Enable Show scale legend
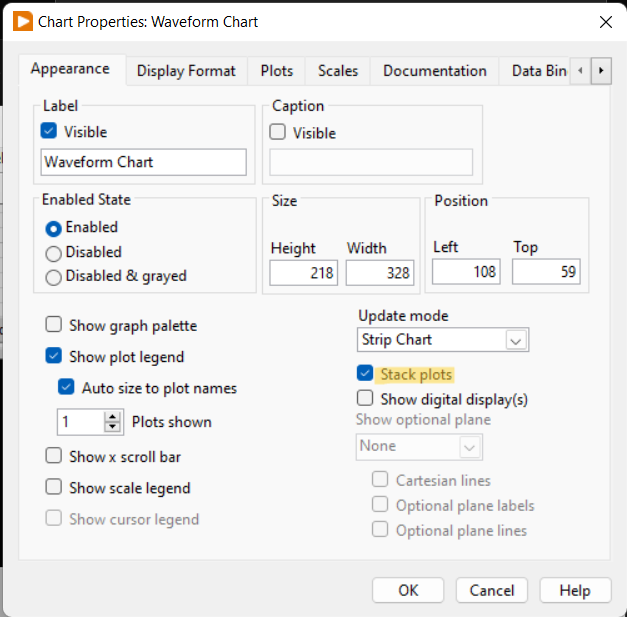This screenshot has width=627, height=617. 54,487
